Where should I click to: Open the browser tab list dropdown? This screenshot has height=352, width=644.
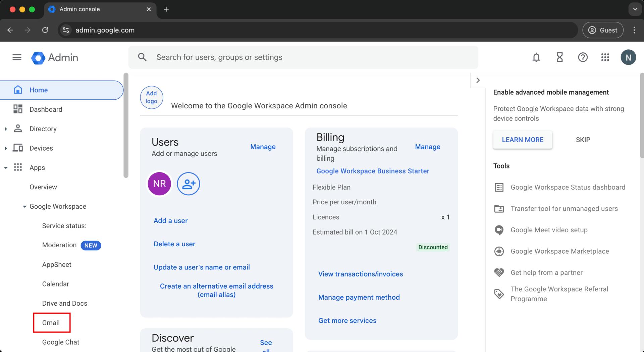coord(635,9)
